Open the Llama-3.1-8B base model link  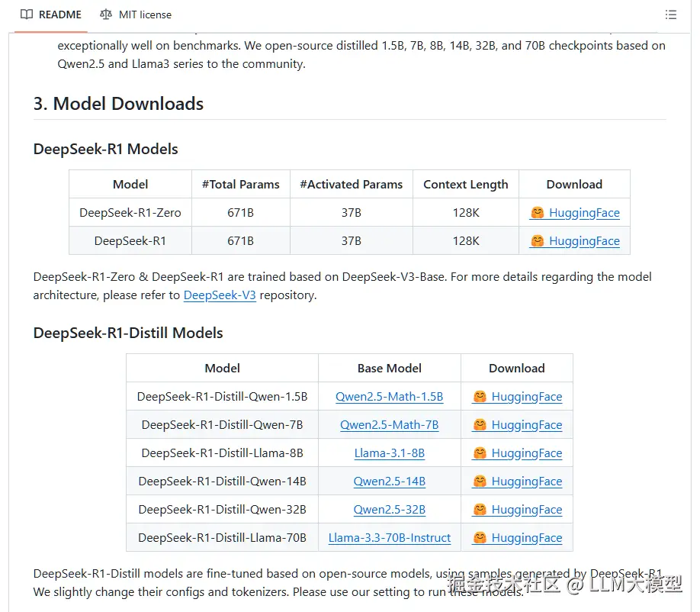click(x=390, y=453)
